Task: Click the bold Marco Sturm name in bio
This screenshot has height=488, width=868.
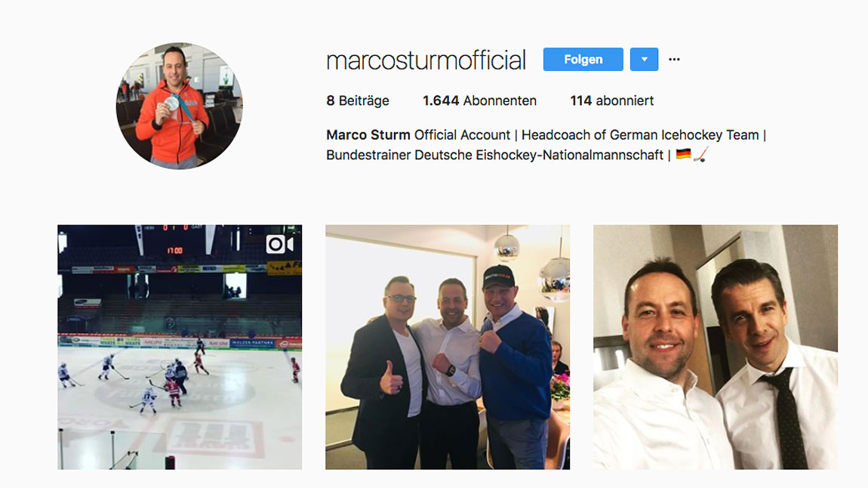Action: [x=368, y=135]
